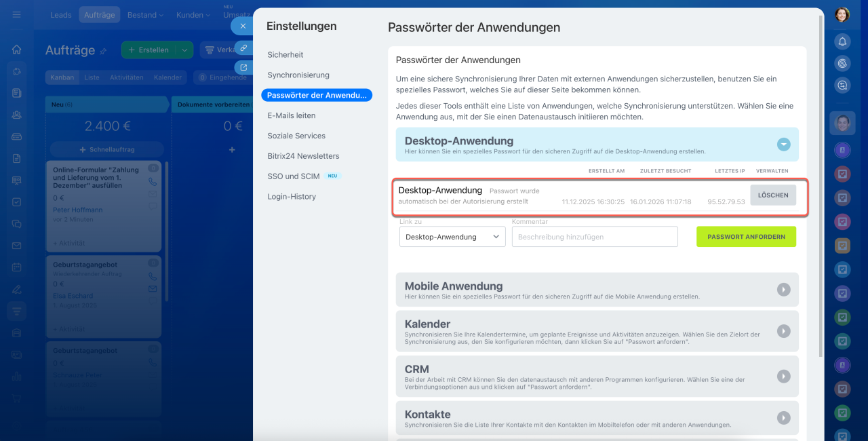Switch to the Aufträge tab in top navigation

click(99, 14)
